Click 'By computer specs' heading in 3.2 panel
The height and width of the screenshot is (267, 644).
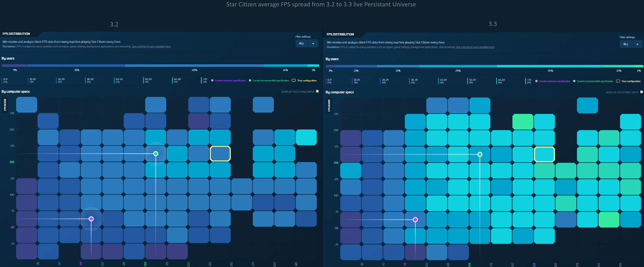coord(16,91)
